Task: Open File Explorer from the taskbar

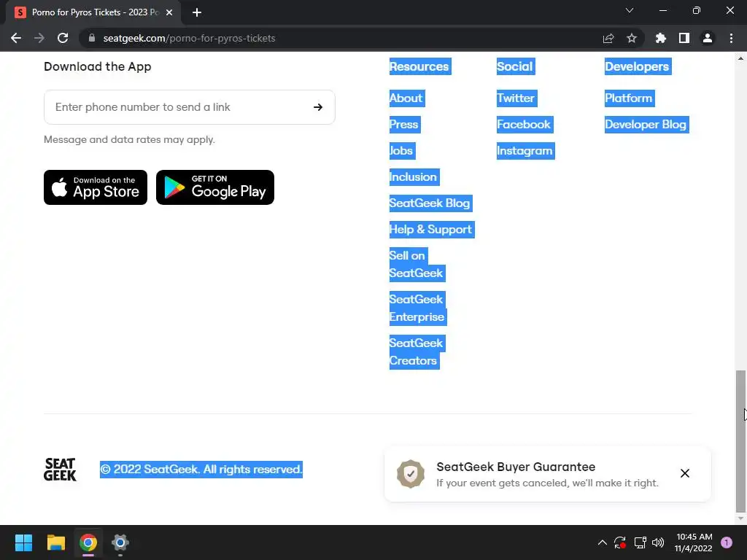Action: point(55,542)
